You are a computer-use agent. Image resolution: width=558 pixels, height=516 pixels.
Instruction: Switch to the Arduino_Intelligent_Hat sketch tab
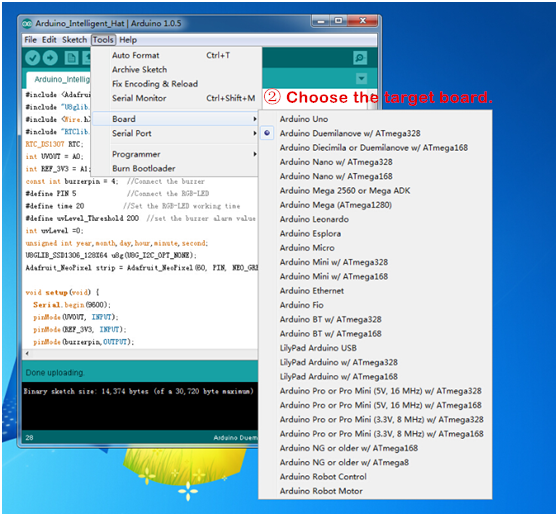(59, 79)
